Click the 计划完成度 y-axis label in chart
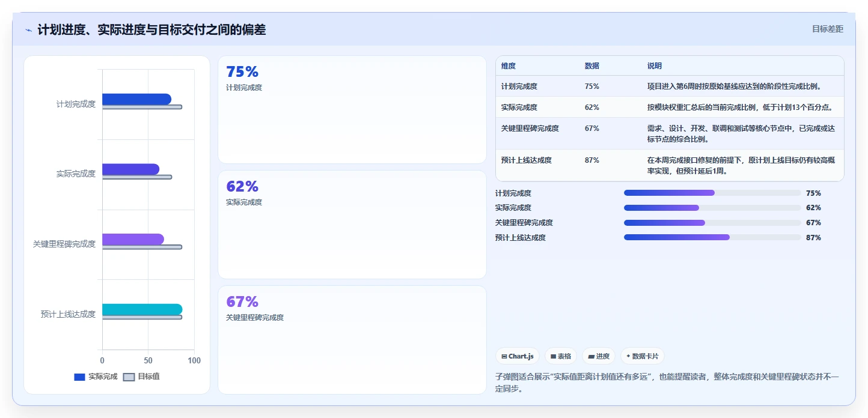 76,104
